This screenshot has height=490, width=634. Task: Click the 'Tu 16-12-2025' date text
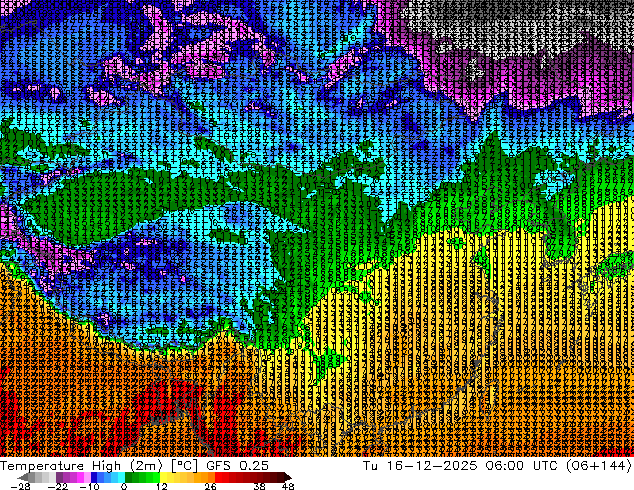420,465
